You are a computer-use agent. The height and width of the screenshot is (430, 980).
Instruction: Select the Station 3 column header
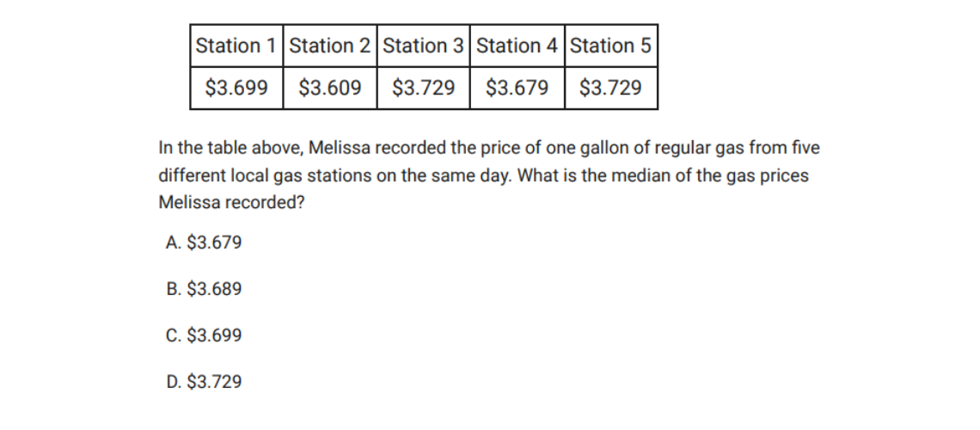click(x=424, y=46)
